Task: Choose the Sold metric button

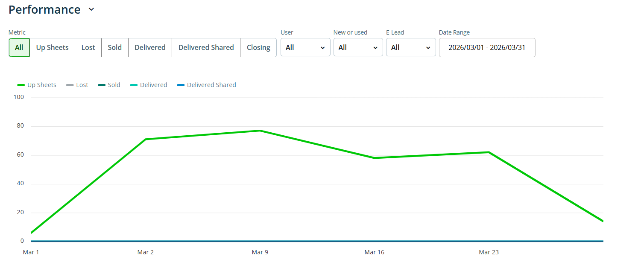Action: point(114,47)
